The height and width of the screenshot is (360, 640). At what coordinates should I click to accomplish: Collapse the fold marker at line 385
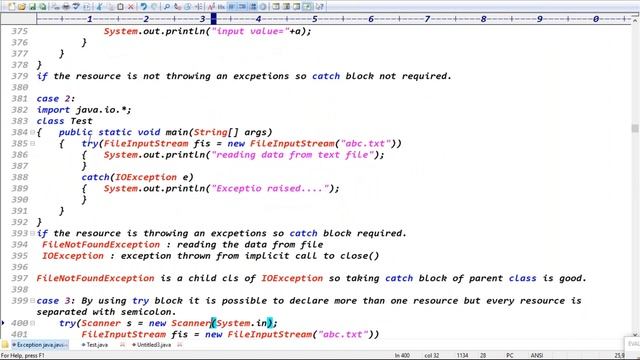[x=32, y=144]
